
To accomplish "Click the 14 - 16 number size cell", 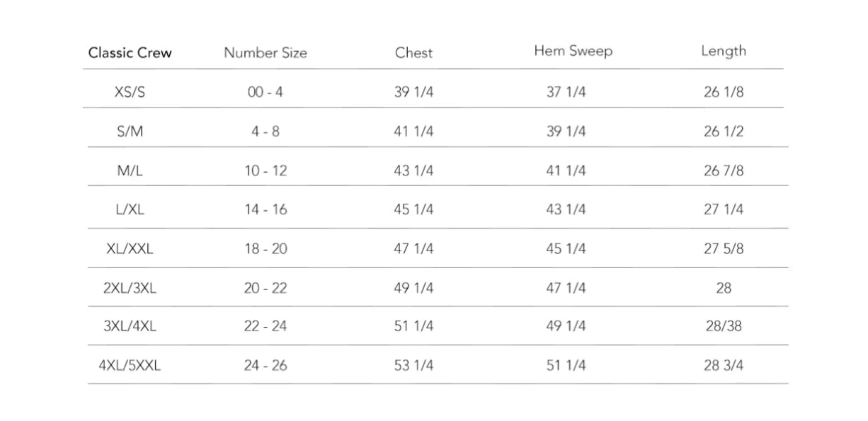I will pos(265,209).
